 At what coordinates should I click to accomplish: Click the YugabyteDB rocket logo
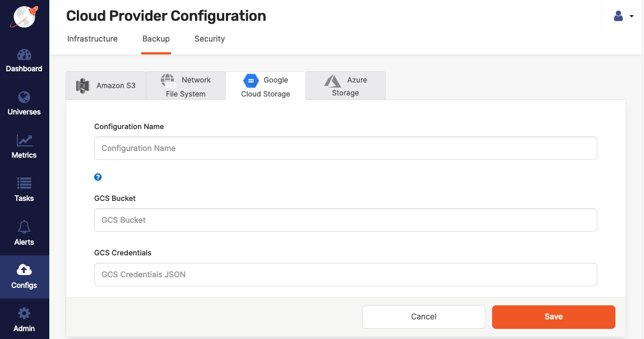tap(24, 17)
